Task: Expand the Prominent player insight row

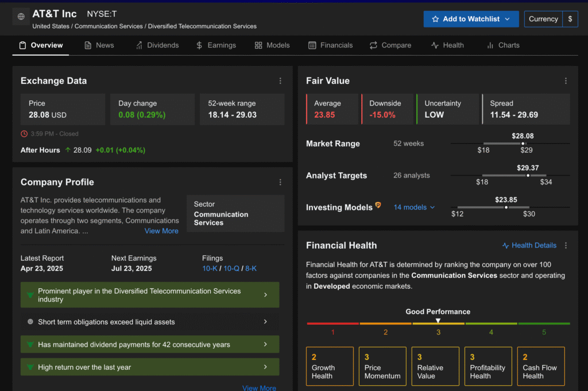Action: (150, 295)
